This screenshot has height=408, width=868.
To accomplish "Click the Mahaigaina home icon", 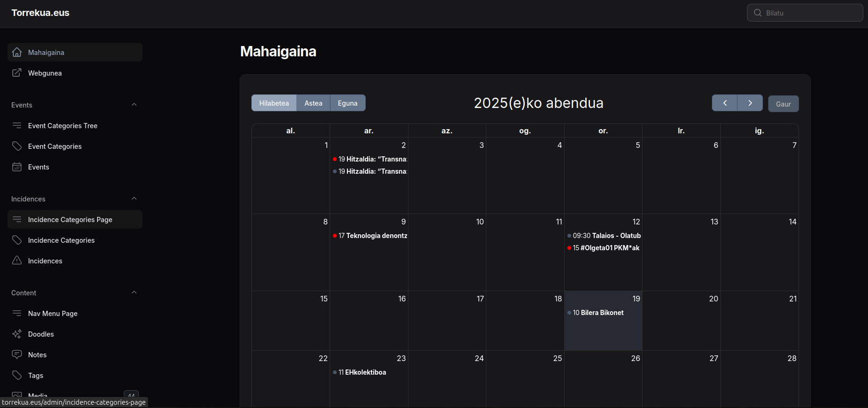I will (x=17, y=52).
